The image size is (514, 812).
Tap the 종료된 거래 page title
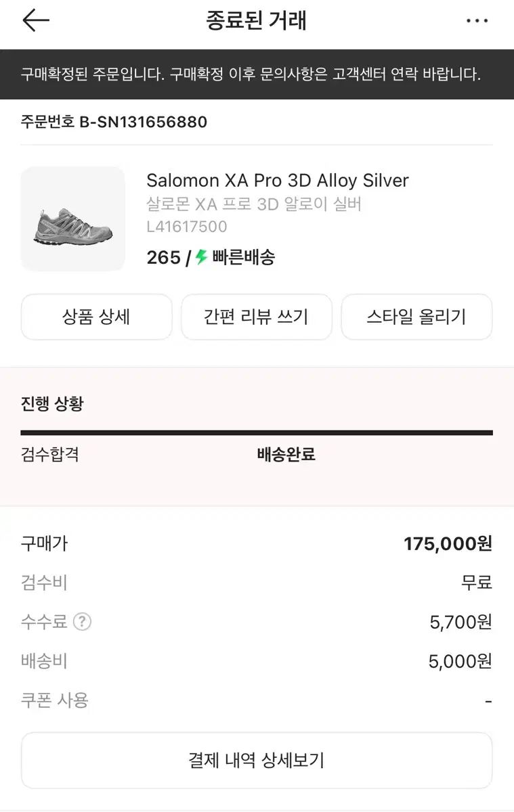[x=257, y=21]
